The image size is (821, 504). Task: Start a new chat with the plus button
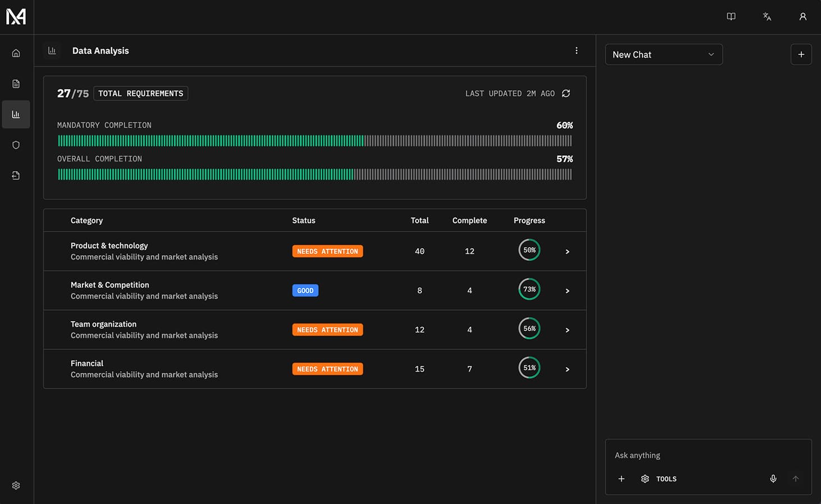(801, 54)
